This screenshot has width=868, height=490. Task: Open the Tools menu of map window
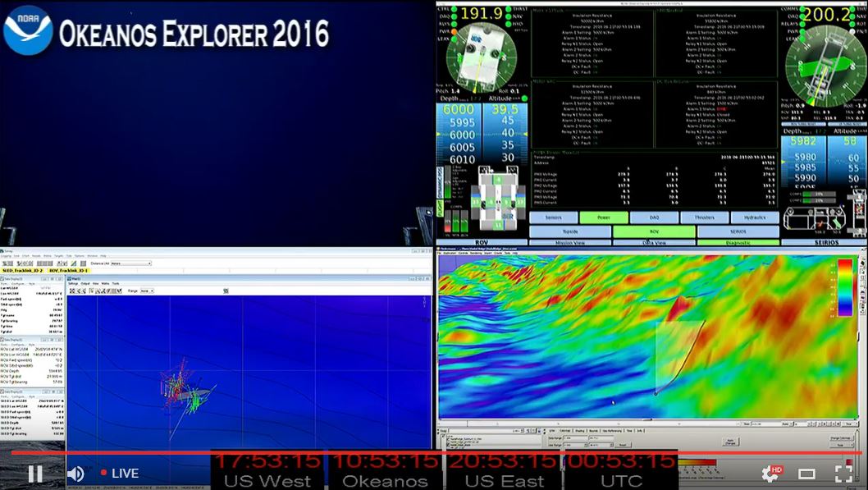coord(116,283)
